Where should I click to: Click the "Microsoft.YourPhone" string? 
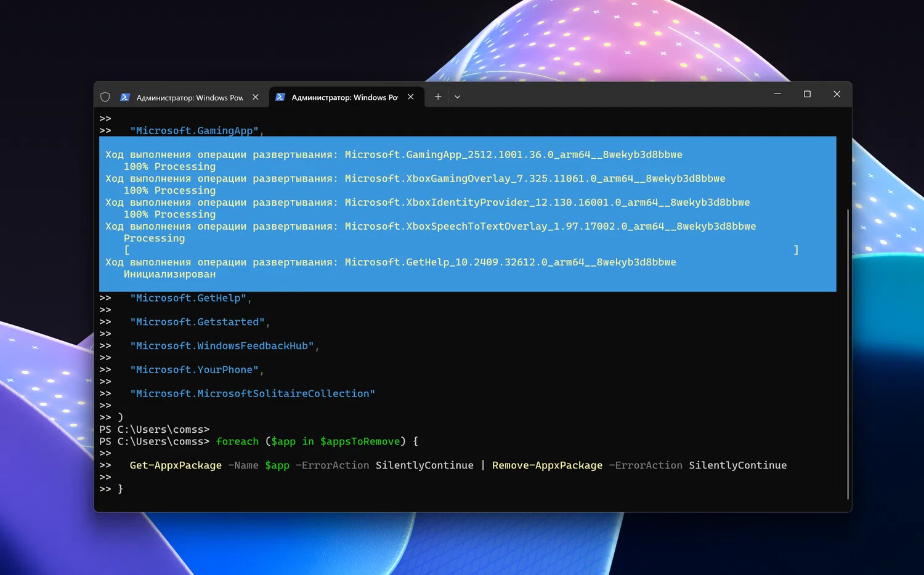coord(194,370)
